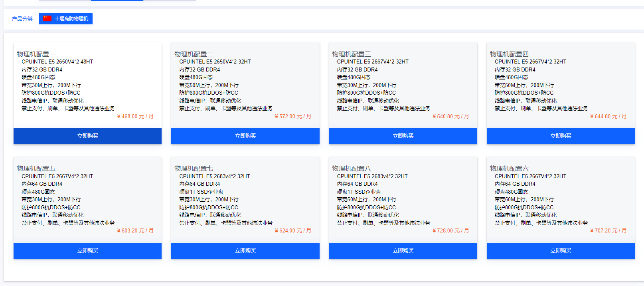Click the 物理机配置八 title
This screenshot has height=286, width=644.
[352, 169]
